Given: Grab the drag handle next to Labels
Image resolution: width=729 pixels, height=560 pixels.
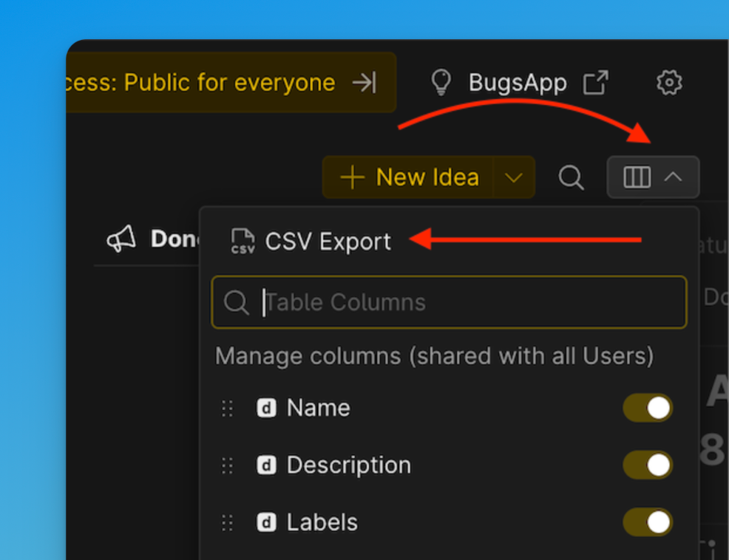Looking at the screenshot, I should click(x=227, y=522).
